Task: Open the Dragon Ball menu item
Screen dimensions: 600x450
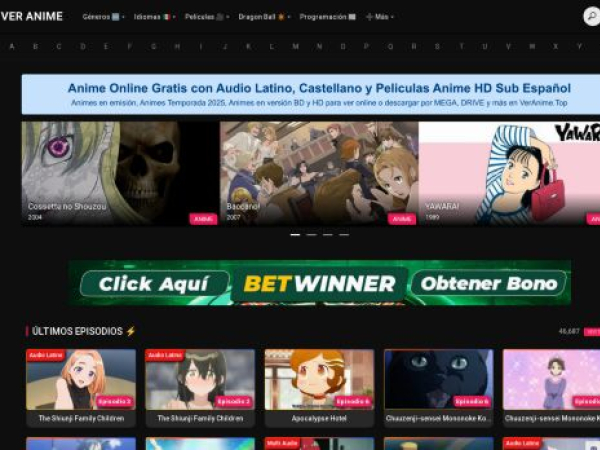Action: coord(263,17)
